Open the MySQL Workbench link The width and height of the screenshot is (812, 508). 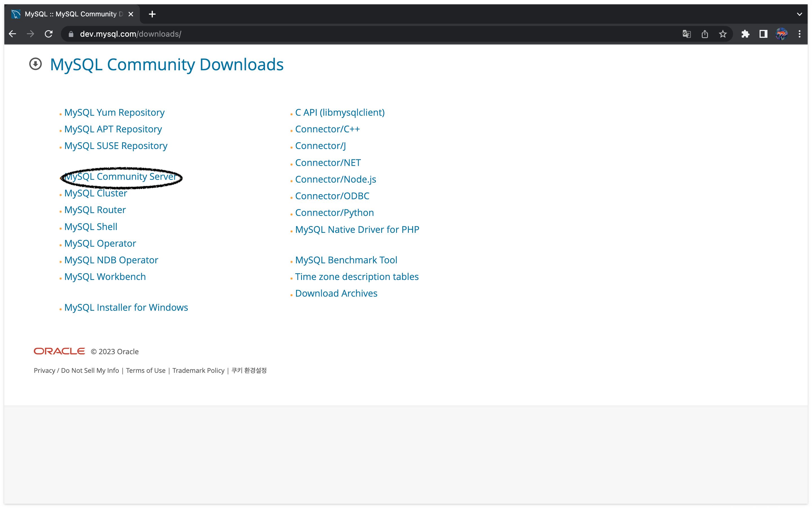(105, 277)
